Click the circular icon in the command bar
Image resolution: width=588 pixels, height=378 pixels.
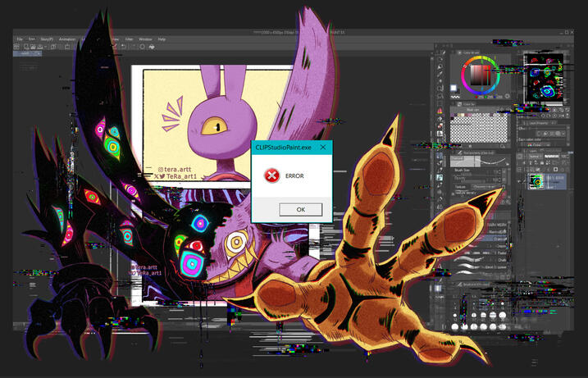click(x=143, y=47)
